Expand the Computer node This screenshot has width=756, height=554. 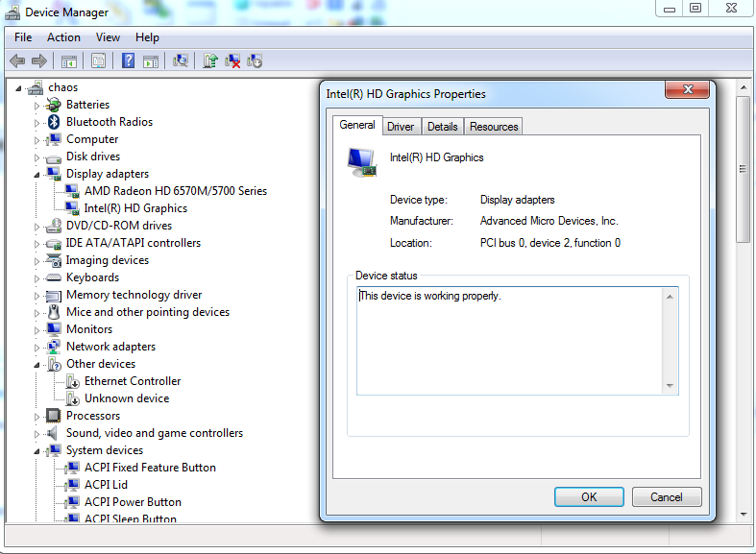tap(37, 140)
